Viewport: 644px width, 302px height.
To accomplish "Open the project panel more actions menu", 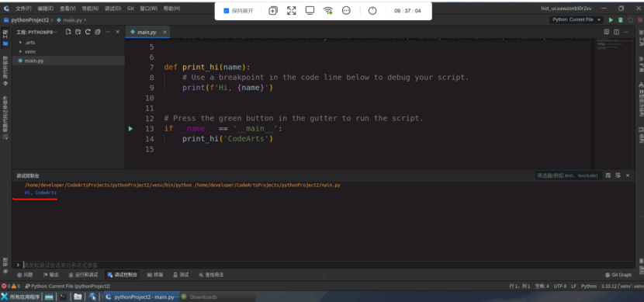I will 108,32.
